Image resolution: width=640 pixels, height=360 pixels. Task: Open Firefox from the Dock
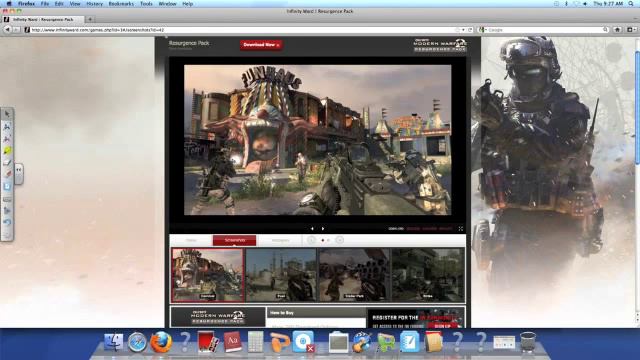click(x=161, y=342)
